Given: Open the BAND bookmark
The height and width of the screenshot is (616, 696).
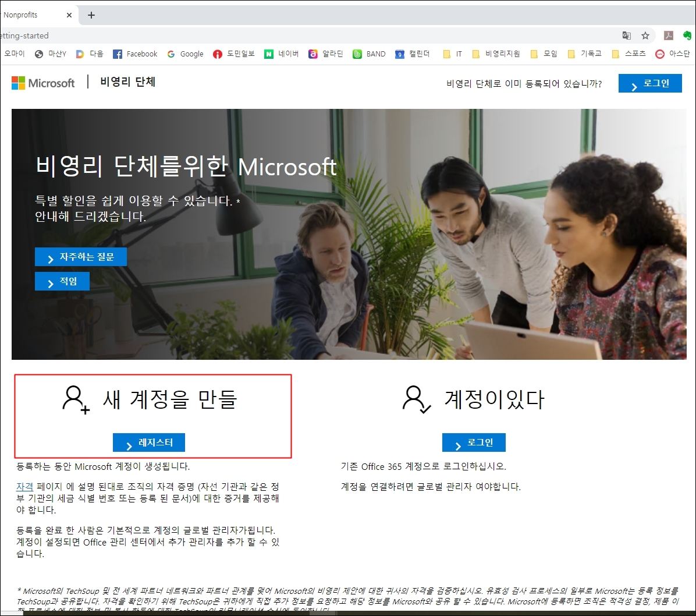Looking at the screenshot, I should pos(370,54).
